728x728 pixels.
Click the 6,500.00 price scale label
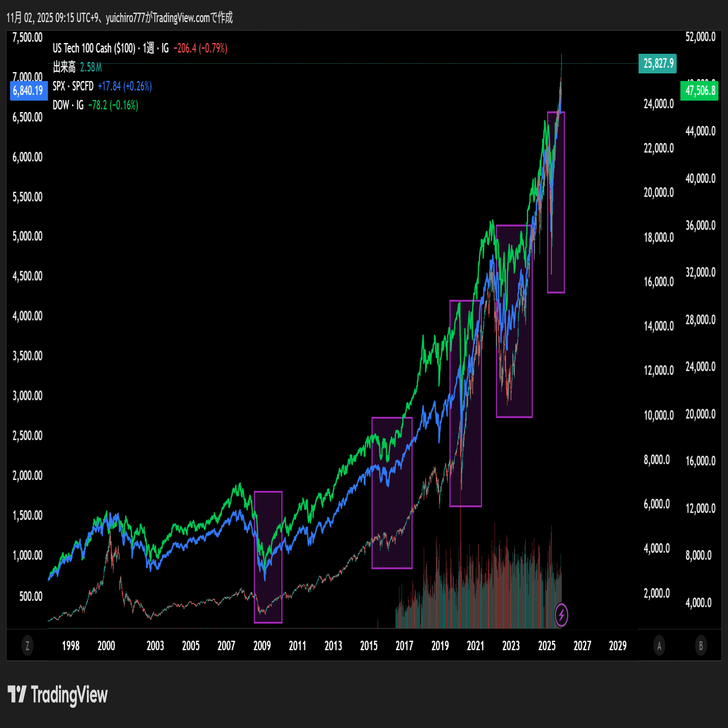pyautogui.click(x=27, y=117)
